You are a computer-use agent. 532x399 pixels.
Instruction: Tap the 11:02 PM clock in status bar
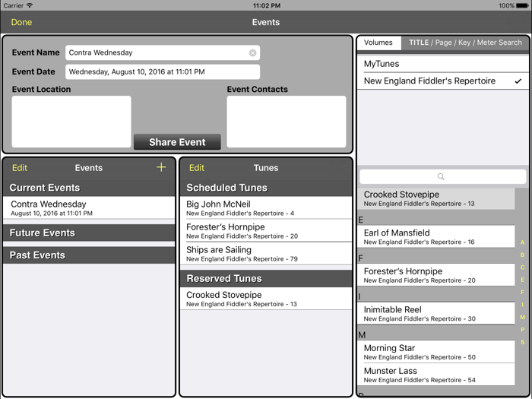(x=266, y=5)
